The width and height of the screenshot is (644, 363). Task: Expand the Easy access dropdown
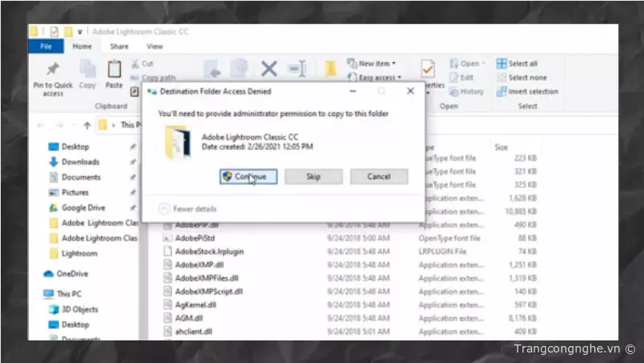pyautogui.click(x=376, y=77)
